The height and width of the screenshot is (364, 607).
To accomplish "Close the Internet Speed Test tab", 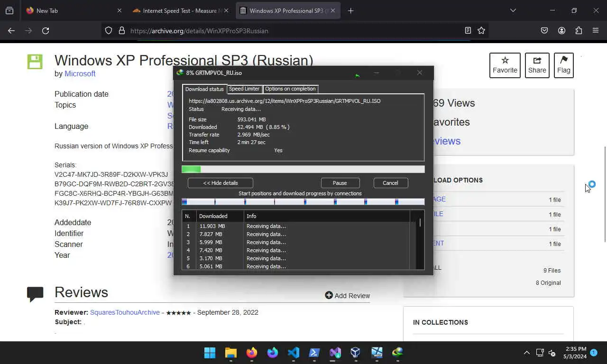I will pyautogui.click(x=226, y=10).
